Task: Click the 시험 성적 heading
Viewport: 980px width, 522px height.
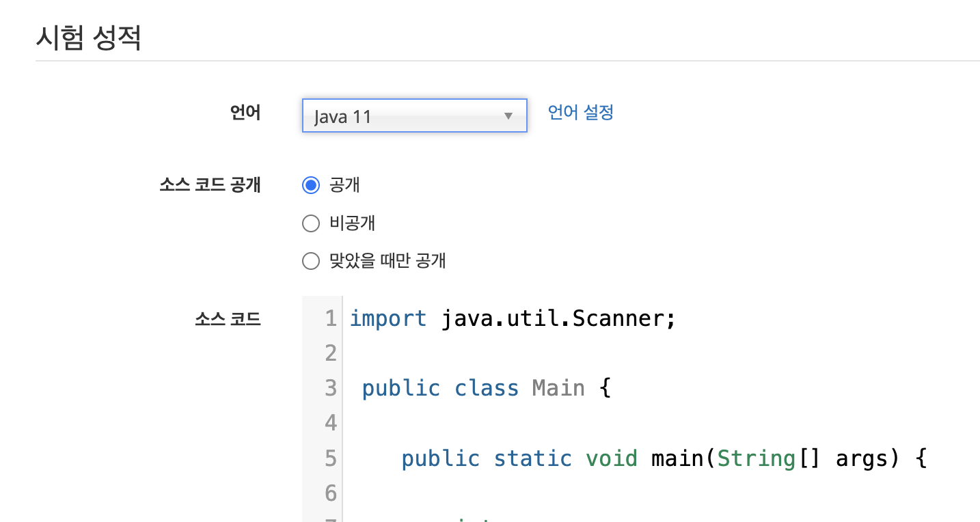Action: (x=88, y=38)
